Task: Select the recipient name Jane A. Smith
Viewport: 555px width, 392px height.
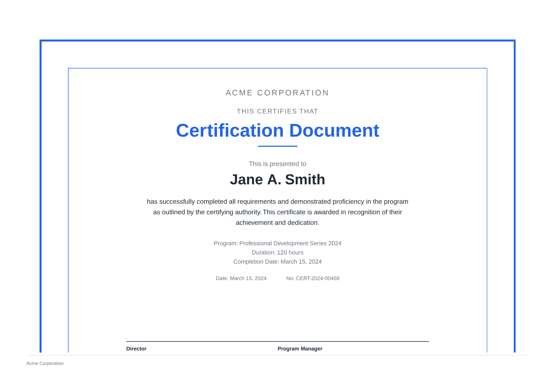Action: 278,179
